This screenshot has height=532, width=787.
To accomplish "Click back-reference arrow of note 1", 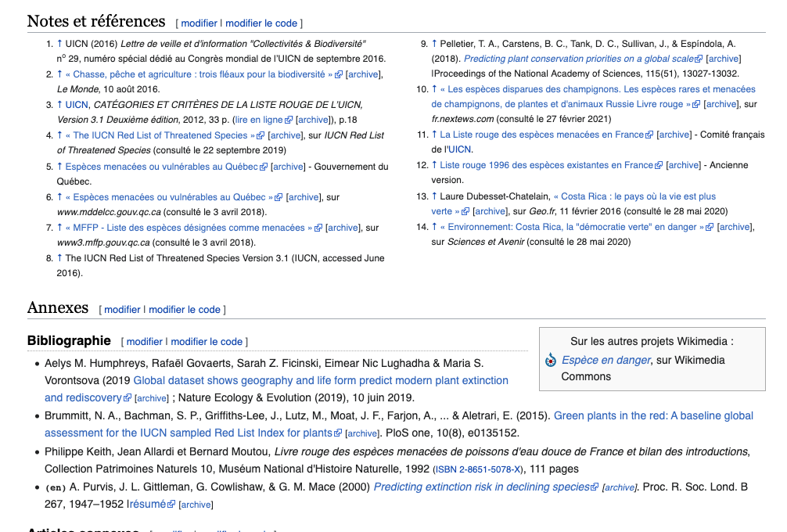I will coord(59,44).
